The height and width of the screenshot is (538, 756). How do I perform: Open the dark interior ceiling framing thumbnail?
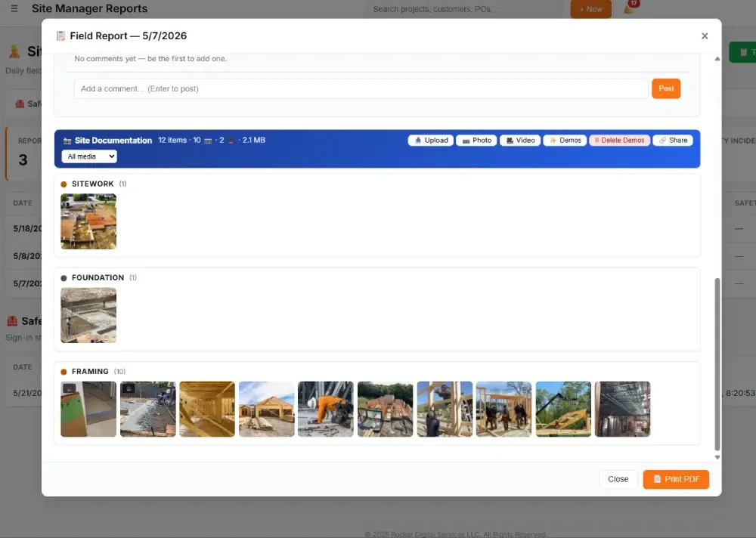(622, 410)
